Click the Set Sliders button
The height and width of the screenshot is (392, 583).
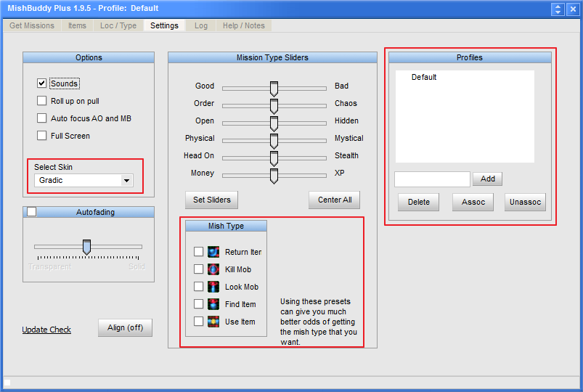pos(211,200)
